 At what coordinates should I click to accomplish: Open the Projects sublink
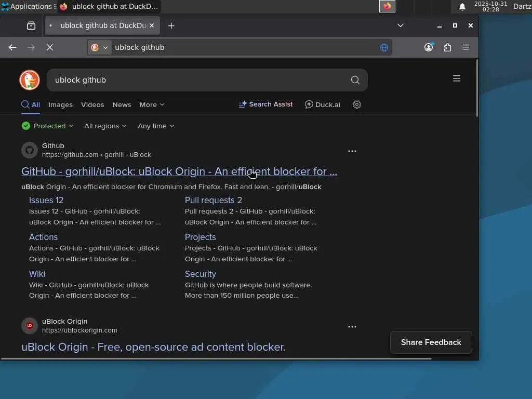click(200, 237)
